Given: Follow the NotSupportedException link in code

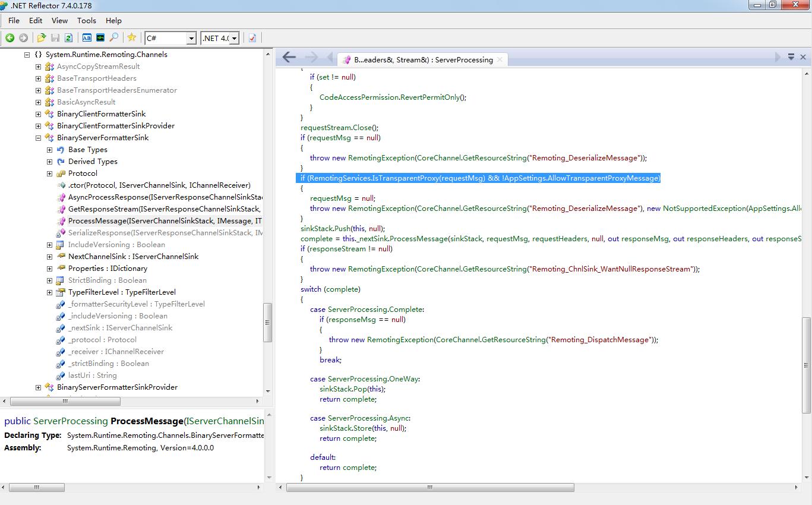Looking at the screenshot, I should click(x=704, y=209).
